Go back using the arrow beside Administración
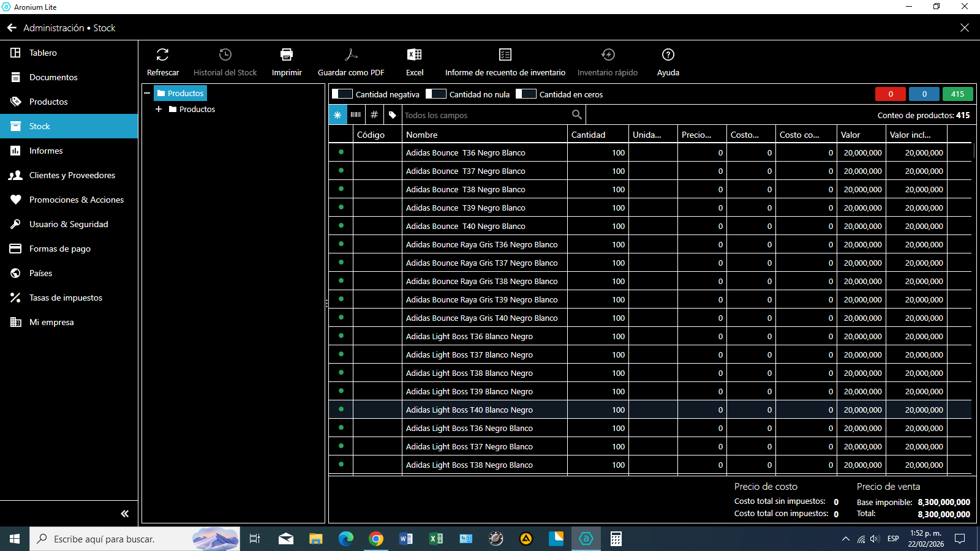Screen dimensions: 980x551 pos(12,28)
